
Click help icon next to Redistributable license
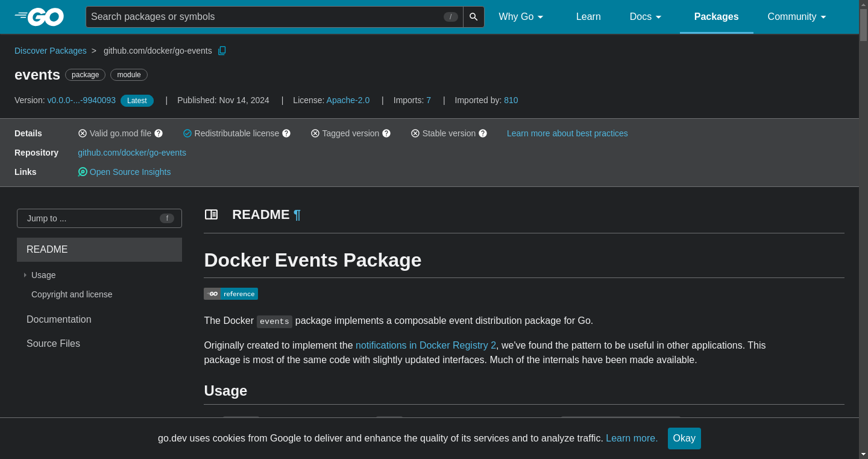(286, 133)
